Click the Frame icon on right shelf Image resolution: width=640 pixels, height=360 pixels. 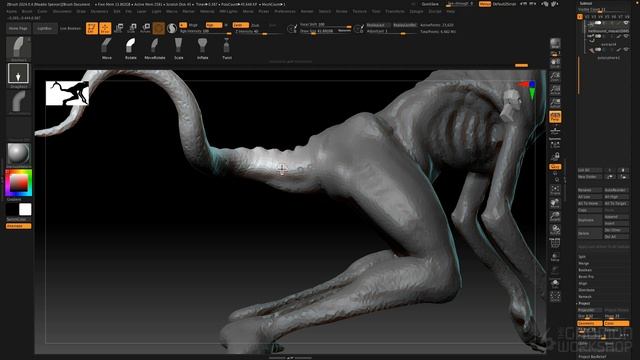pyautogui.click(x=555, y=189)
